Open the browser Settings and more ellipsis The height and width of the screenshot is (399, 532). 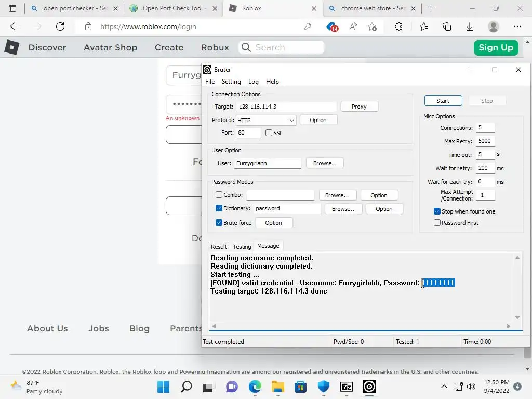(x=517, y=26)
